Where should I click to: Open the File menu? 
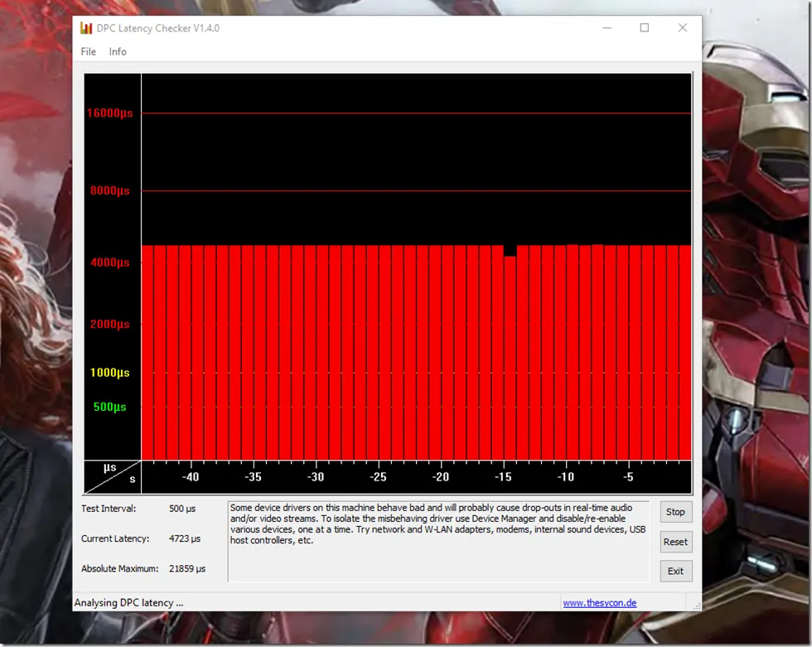(x=88, y=51)
